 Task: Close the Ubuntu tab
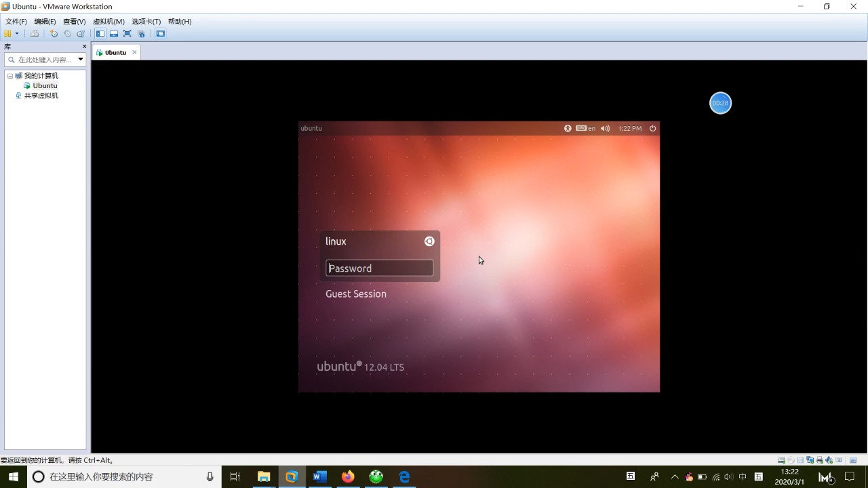134,52
